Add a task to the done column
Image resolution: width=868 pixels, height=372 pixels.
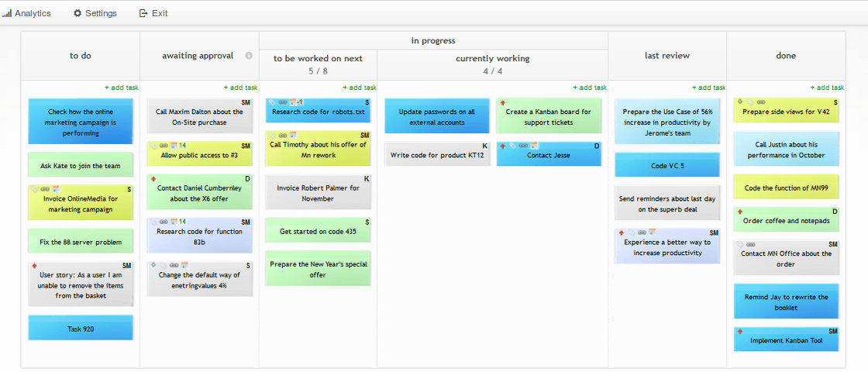[x=827, y=88]
